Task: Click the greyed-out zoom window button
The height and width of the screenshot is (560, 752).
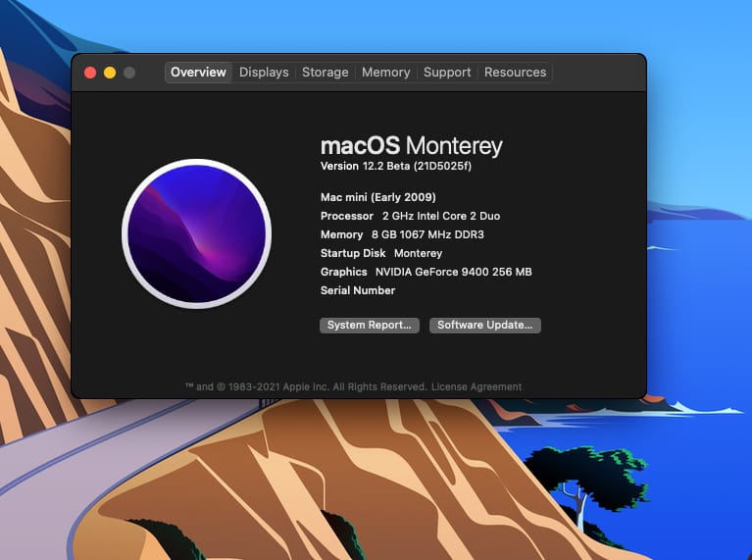Action: click(x=129, y=73)
